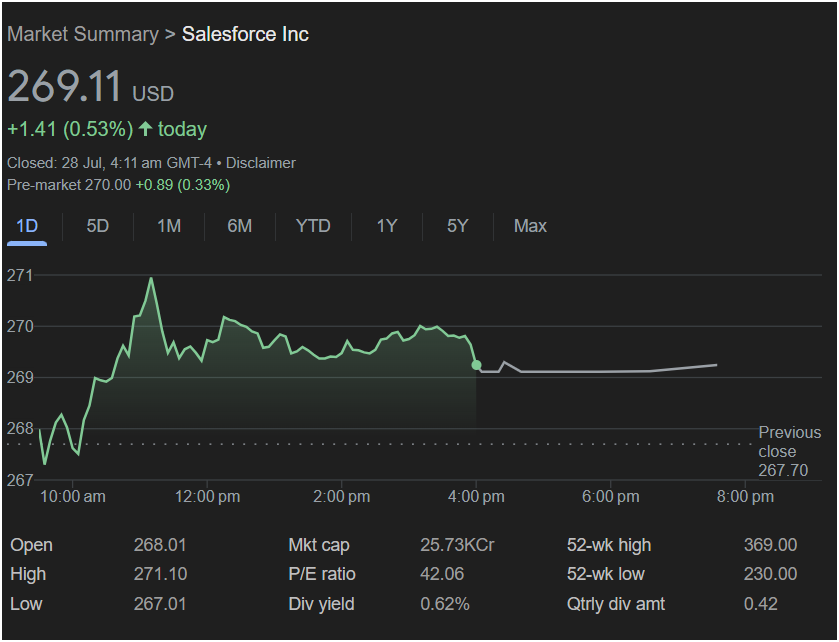Click the Mkt cap value 25.73KCr

[457, 545]
